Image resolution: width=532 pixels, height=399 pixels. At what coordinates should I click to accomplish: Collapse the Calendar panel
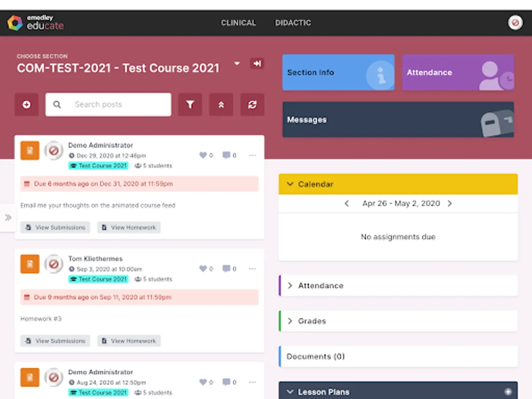[x=290, y=184]
